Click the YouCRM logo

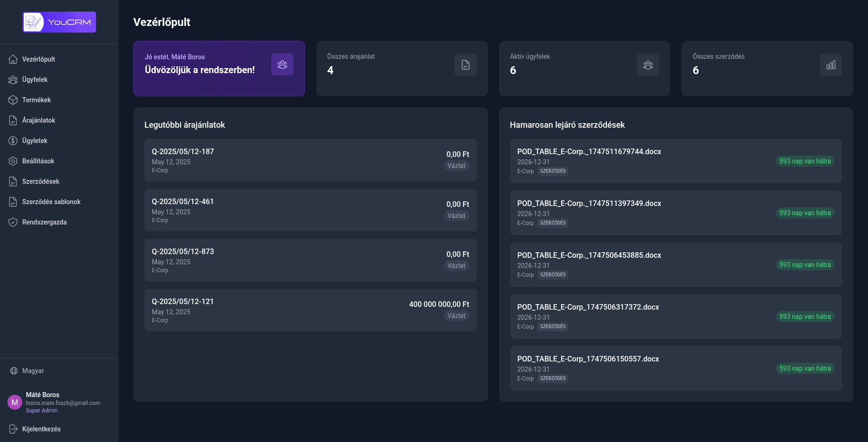pyautogui.click(x=59, y=22)
